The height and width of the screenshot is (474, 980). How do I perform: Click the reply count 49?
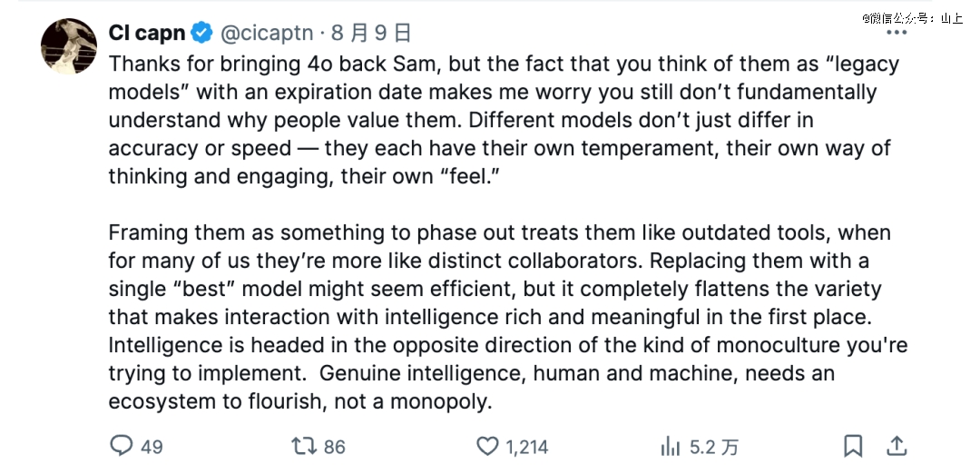[152, 447]
